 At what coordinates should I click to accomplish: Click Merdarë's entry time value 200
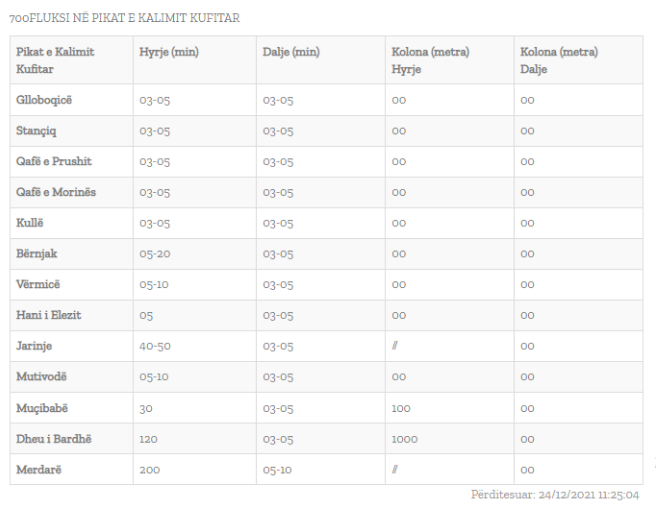(x=149, y=470)
